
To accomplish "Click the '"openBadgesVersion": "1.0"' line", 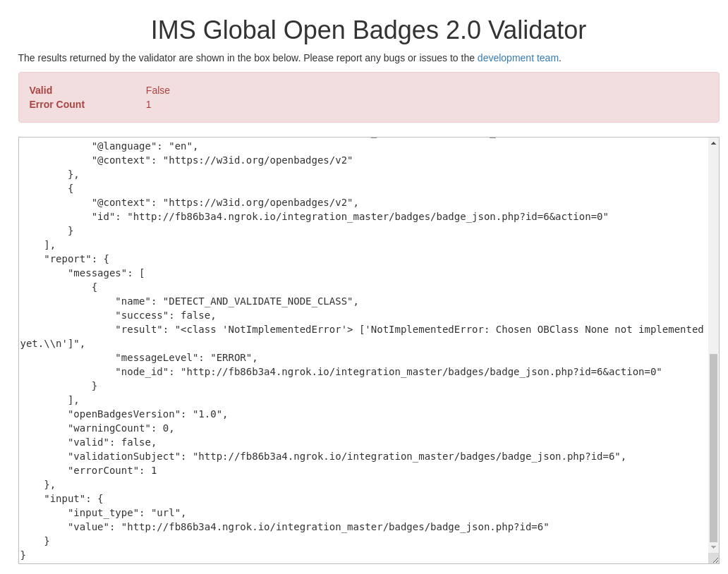I will (147, 414).
